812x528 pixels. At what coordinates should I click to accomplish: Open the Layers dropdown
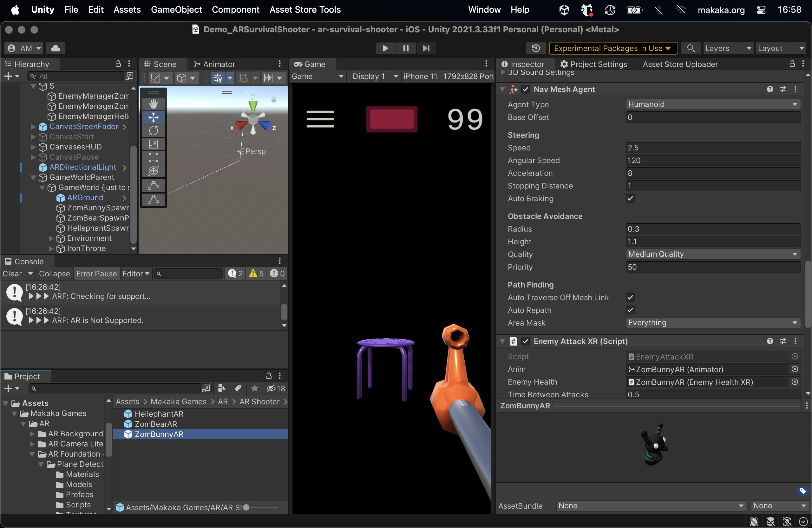click(728, 48)
